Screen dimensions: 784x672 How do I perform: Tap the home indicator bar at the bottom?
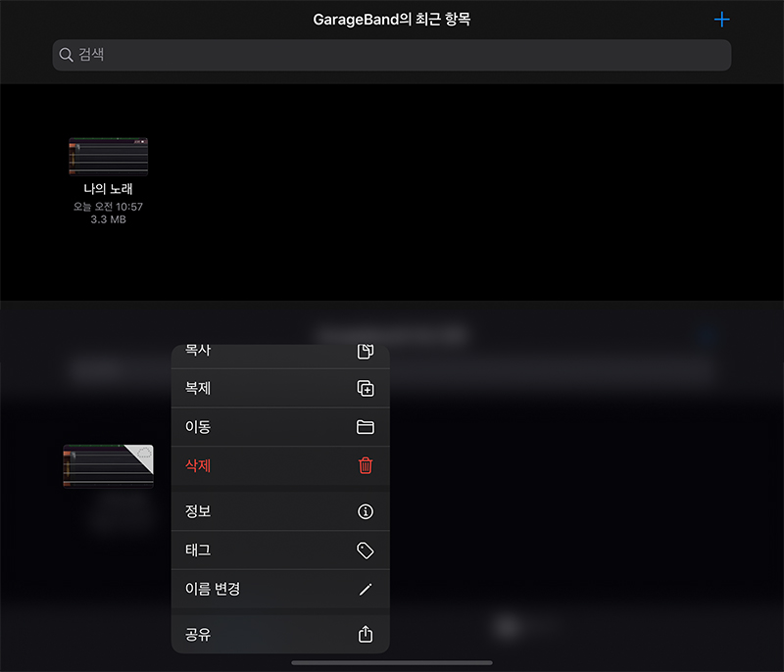point(392,663)
